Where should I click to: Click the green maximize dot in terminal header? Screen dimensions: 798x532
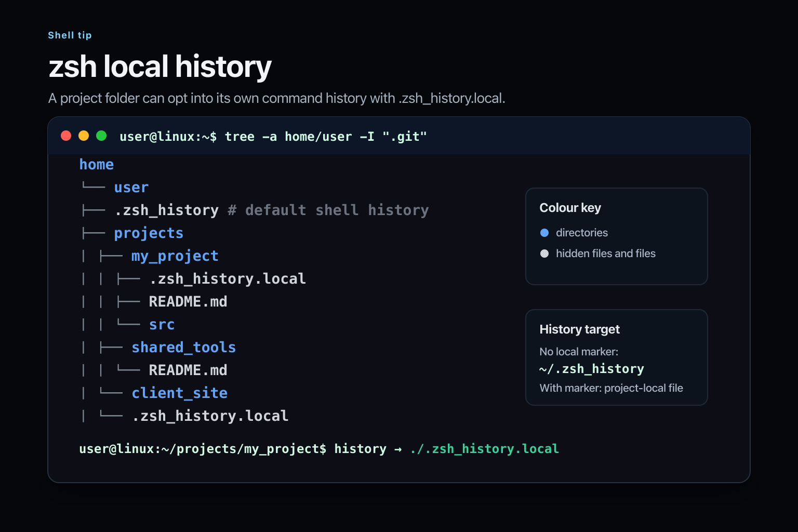pos(101,136)
